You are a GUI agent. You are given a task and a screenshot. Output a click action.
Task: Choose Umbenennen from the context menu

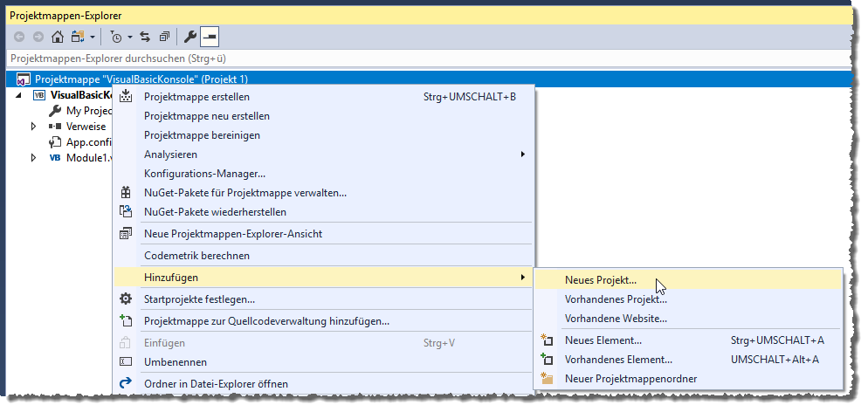pos(324,362)
